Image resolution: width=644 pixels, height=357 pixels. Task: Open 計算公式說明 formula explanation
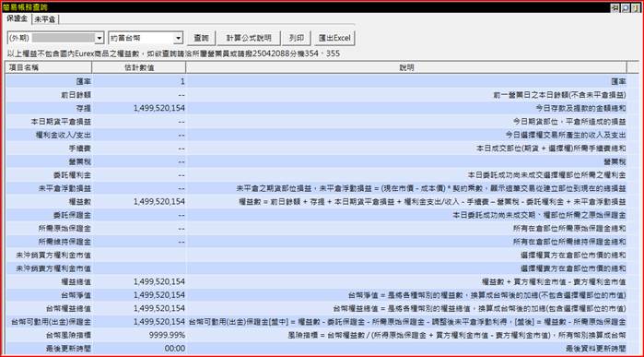point(249,38)
